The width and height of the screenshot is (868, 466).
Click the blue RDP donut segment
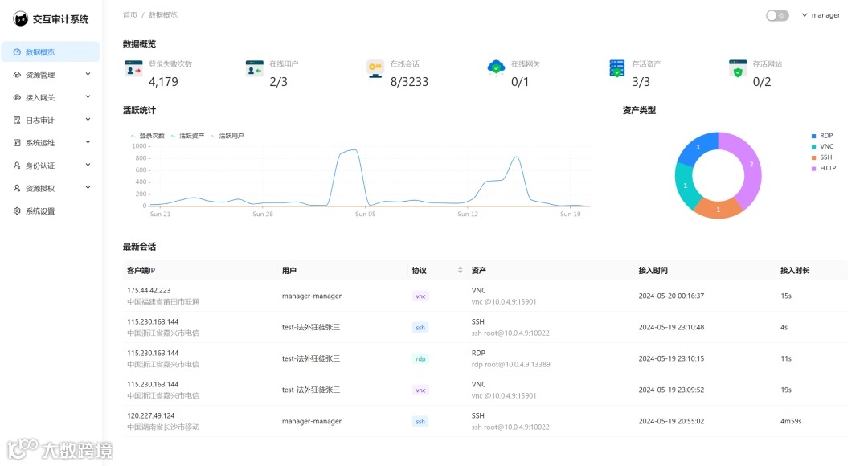tap(698, 147)
